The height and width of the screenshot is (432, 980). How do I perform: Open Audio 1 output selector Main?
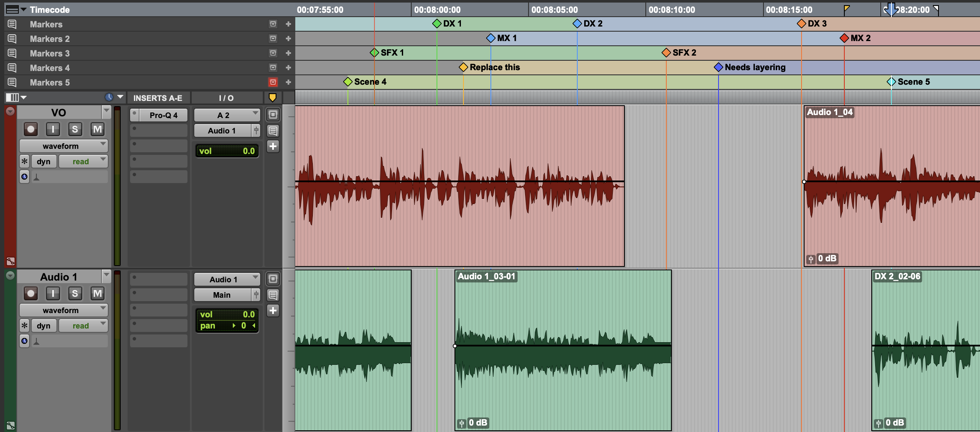pyautogui.click(x=223, y=295)
